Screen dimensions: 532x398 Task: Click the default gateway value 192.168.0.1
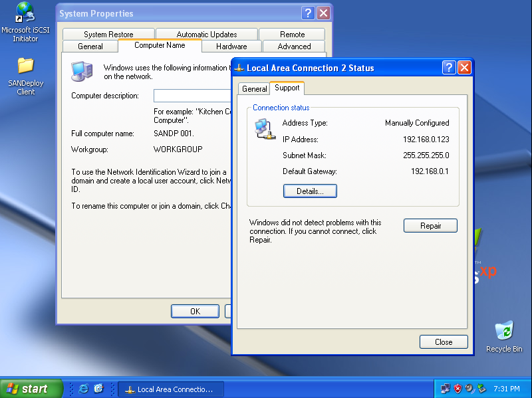coord(430,171)
